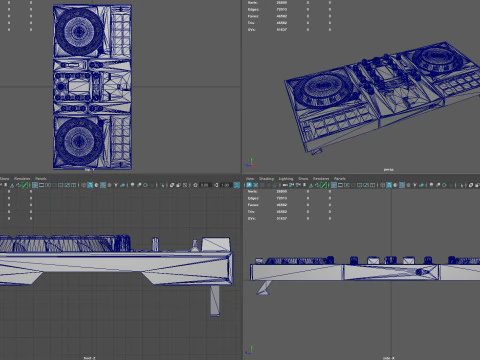Image resolution: width=480 pixels, height=360 pixels.
Task: Click Use Default Material icon in side view panel
Action: point(395,185)
